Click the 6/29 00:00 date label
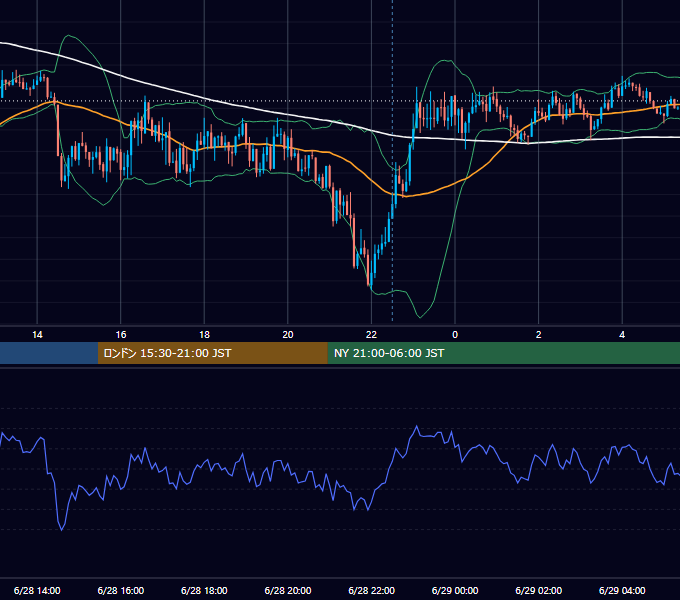Image resolution: width=680 pixels, height=600 pixels. click(455, 590)
